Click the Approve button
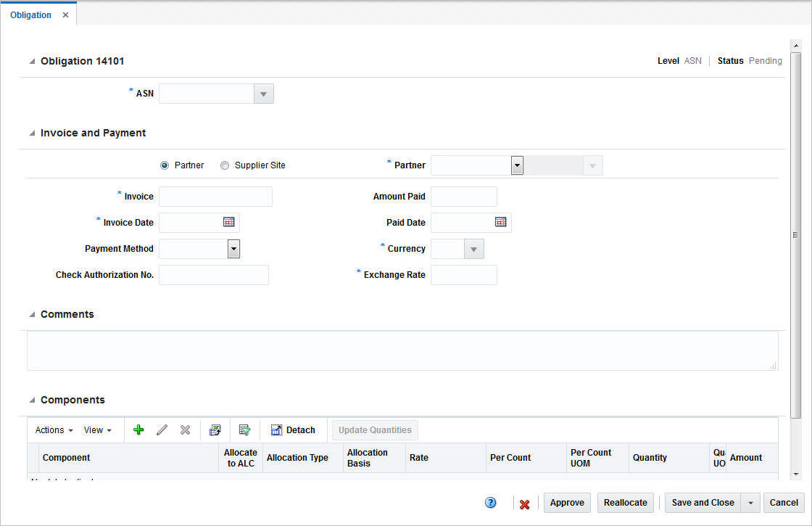Screen dimensions: 812x526 (x=567, y=503)
